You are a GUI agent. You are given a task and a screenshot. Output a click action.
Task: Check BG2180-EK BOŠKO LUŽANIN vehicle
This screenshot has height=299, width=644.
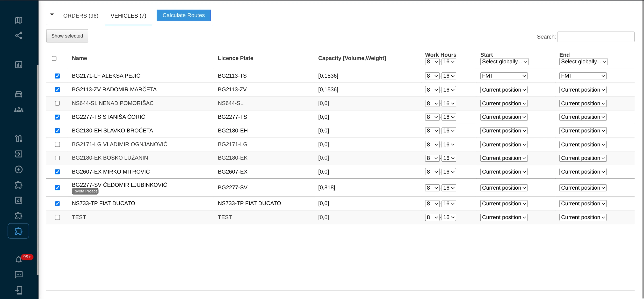(57, 158)
